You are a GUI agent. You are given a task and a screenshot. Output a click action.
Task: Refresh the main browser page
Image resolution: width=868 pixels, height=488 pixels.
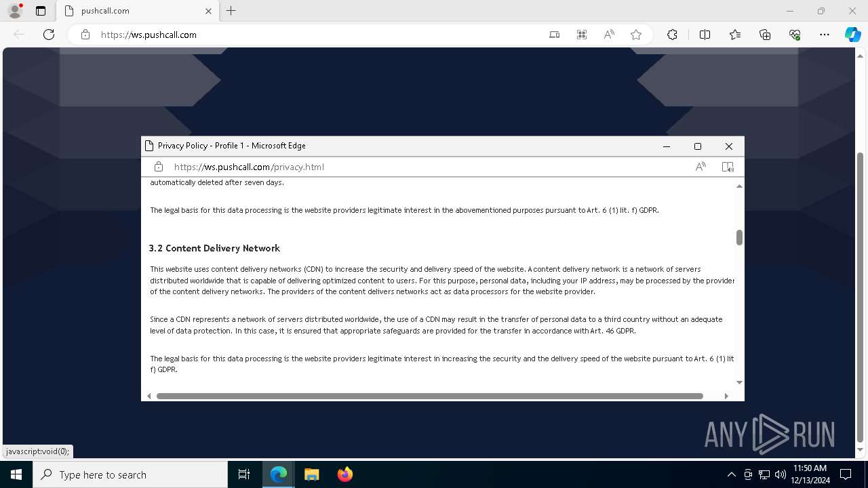coord(49,35)
